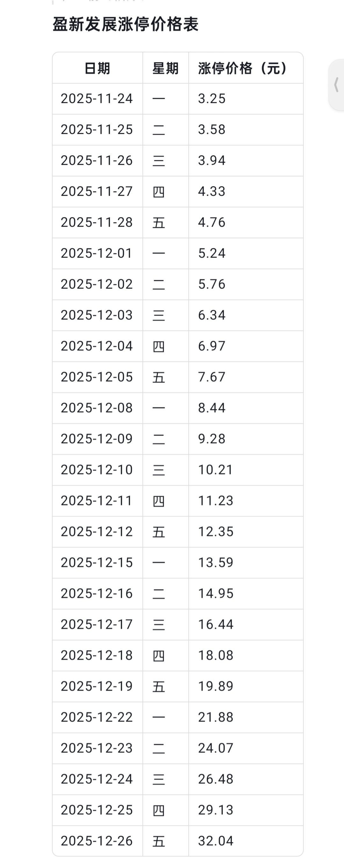Screen dimensions: 344x868
Task: Select the 2025-12-17 date cell
Action: tap(97, 624)
